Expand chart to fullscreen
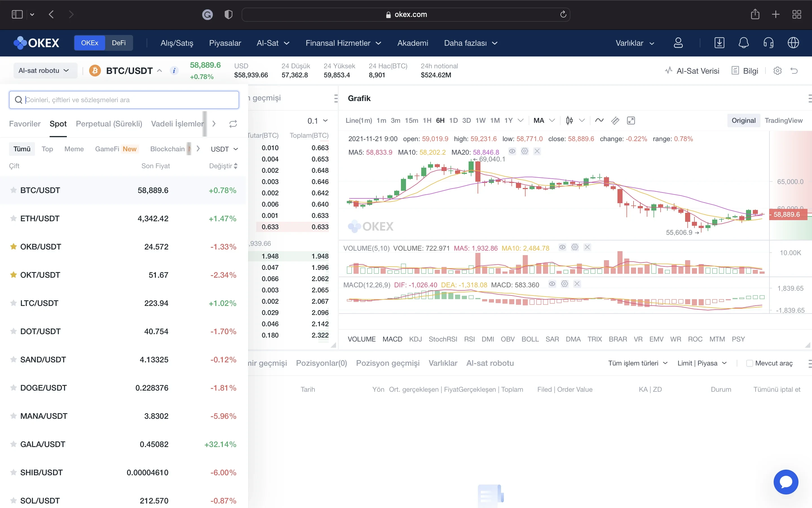 (631, 120)
